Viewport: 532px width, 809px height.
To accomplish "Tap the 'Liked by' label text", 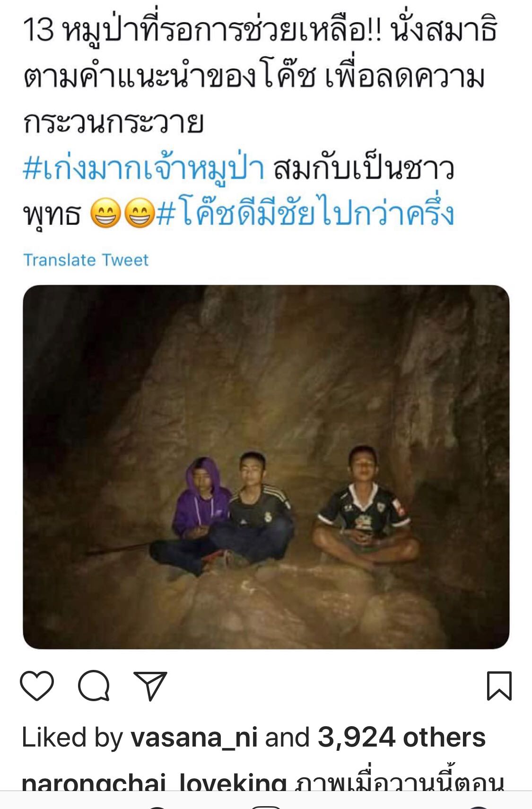I will point(72,737).
